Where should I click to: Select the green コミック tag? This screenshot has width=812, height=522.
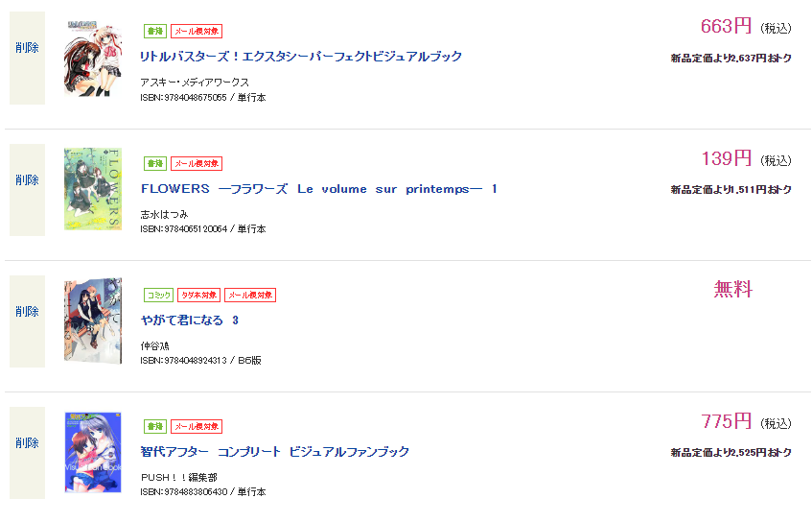click(158, 295)
